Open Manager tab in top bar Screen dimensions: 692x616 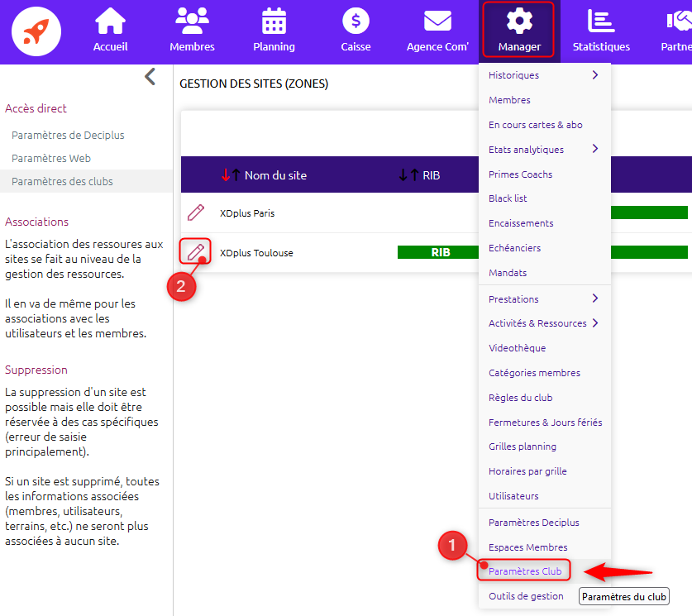519,30
